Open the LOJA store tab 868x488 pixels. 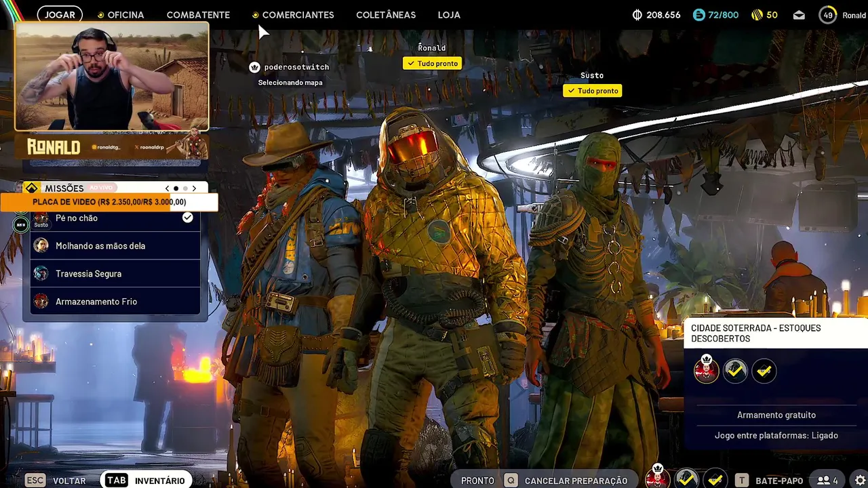pos(449,14)
